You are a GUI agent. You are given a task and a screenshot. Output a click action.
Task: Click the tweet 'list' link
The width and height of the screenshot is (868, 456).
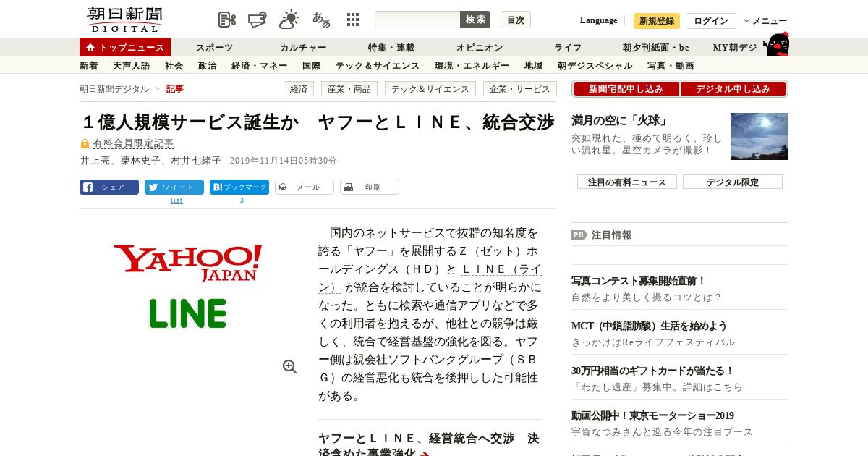(176, 200)
